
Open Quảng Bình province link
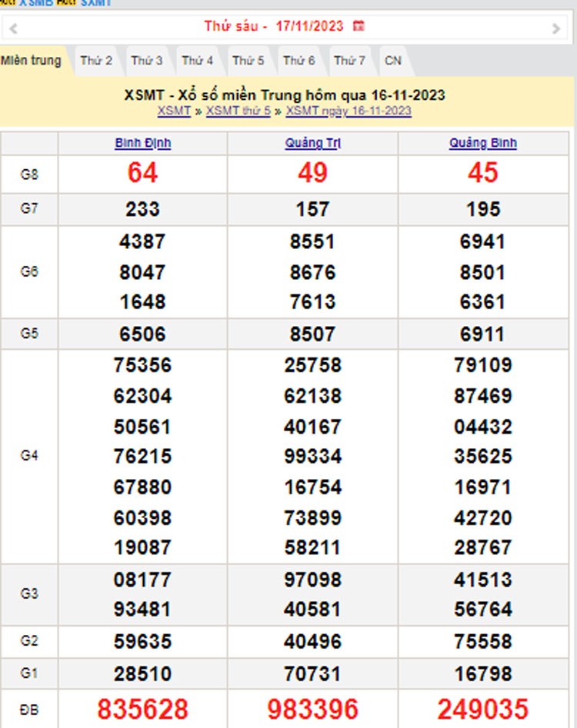pyautogui.click(x=482, y=143)
